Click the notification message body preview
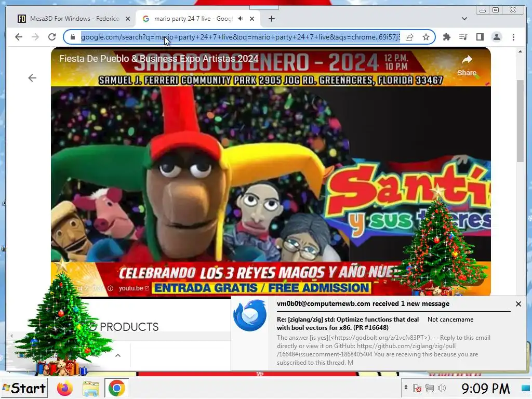The width and height of the screenshot is (532, 399). click(383, 350)
